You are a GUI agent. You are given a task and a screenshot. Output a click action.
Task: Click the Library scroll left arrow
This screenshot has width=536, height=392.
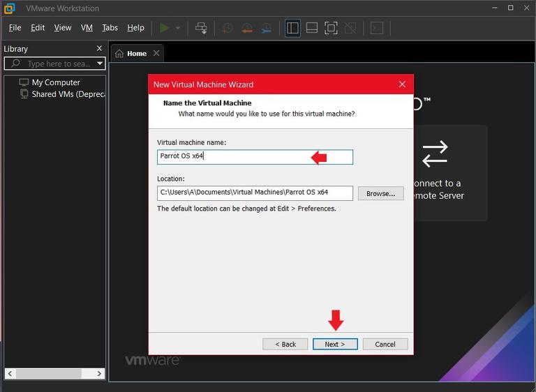point(10,374)
